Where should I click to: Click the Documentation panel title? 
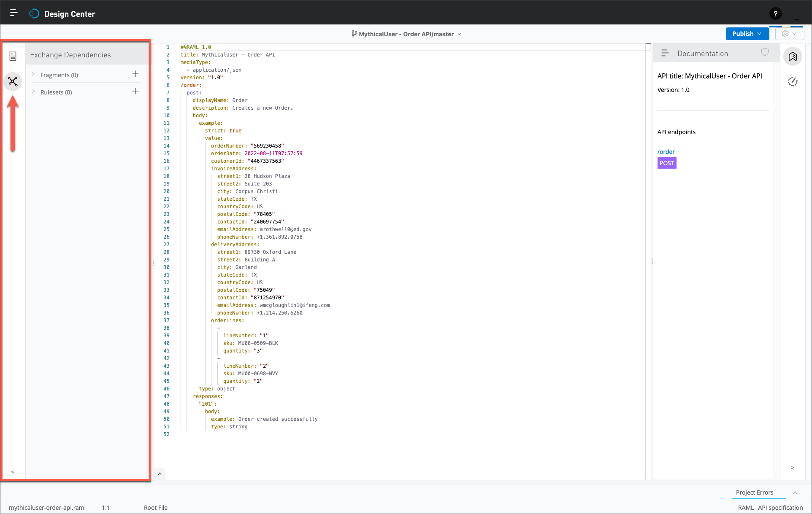703,54
